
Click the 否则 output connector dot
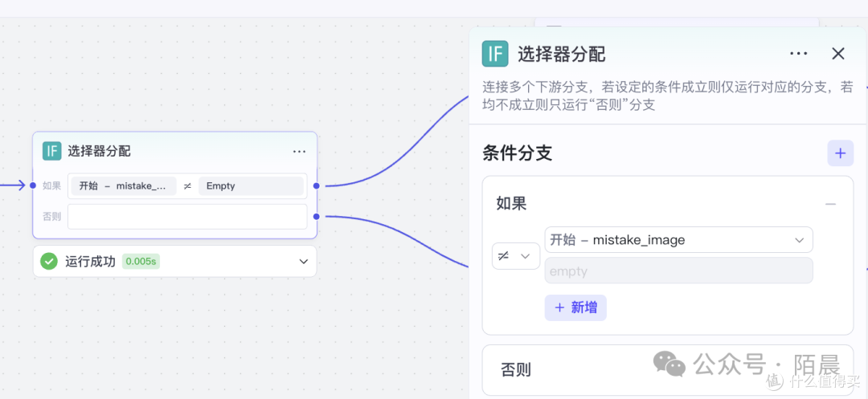pyautogui.click(x=316, y=217)
